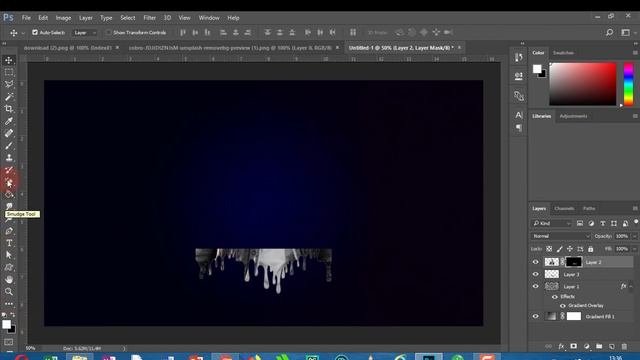Viewport: 640px width, 360px height.
Task: Select the Eyedropper tool
Action: click(9, 121)
